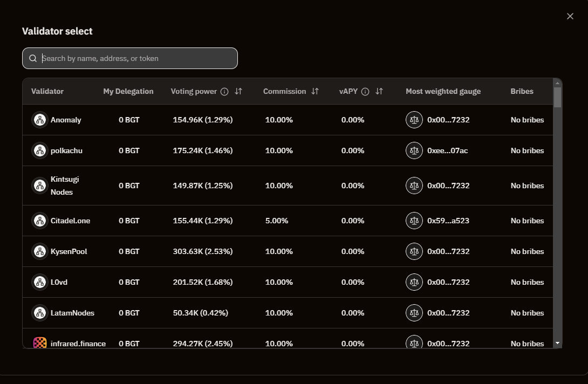Click the magnifier icon in search box
This screenshot has width=588, height=384.
[33, 58]
